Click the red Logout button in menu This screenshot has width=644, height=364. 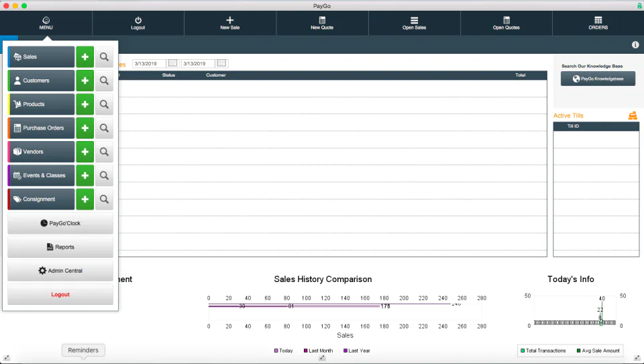point(60,294)
